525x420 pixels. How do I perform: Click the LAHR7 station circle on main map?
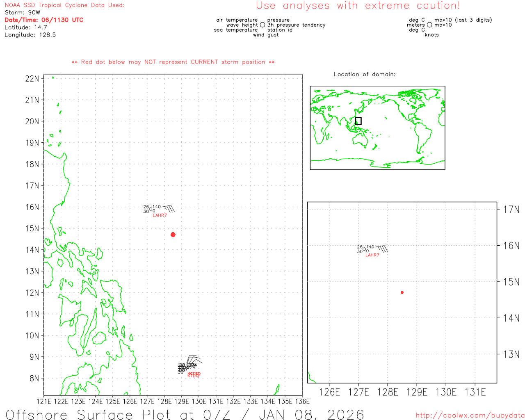[151, 209]
